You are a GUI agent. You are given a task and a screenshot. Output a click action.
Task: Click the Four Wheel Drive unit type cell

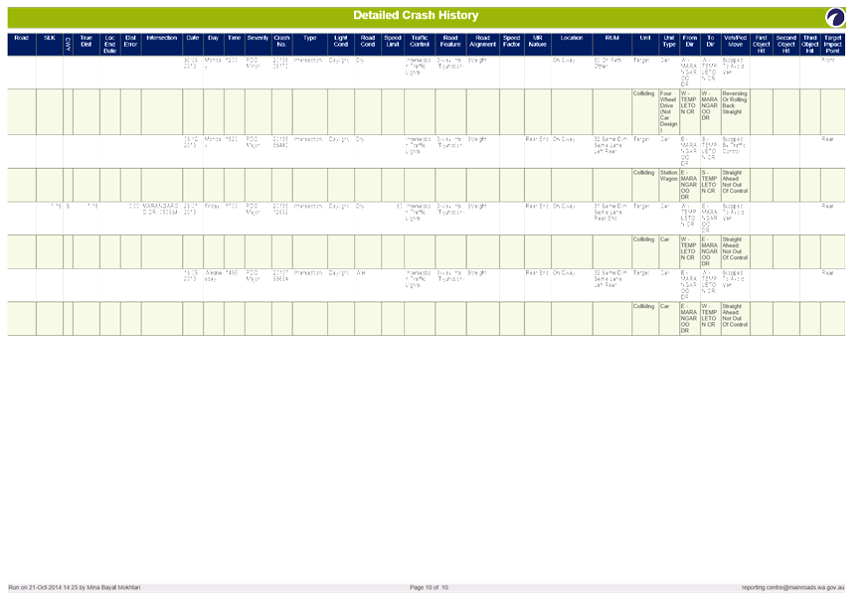pos(669,111)
